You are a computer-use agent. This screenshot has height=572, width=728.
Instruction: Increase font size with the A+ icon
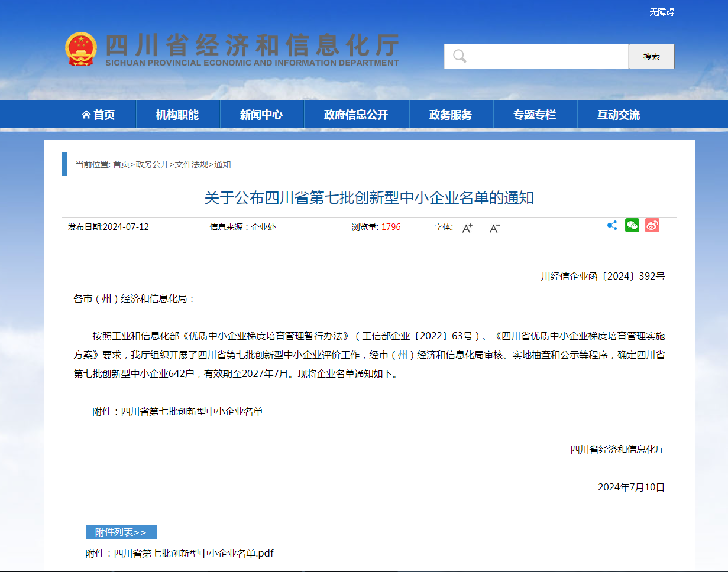(467, 227)
